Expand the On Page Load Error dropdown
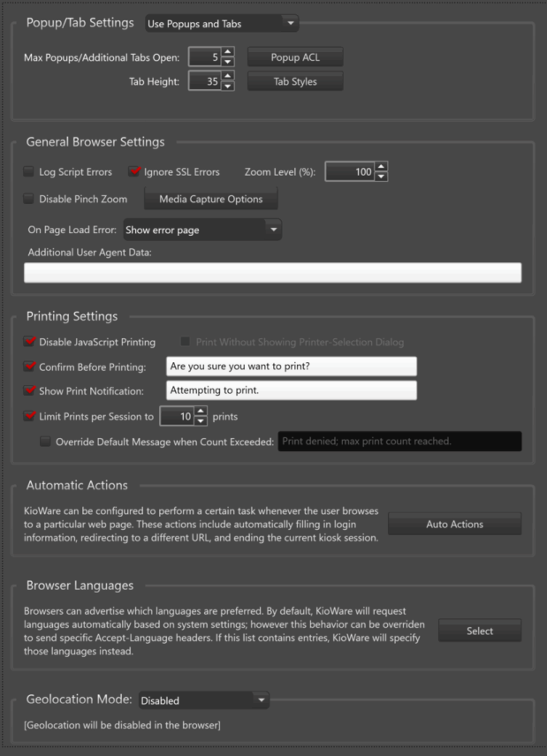Screen dimensions: 547x756 point(202,230)
